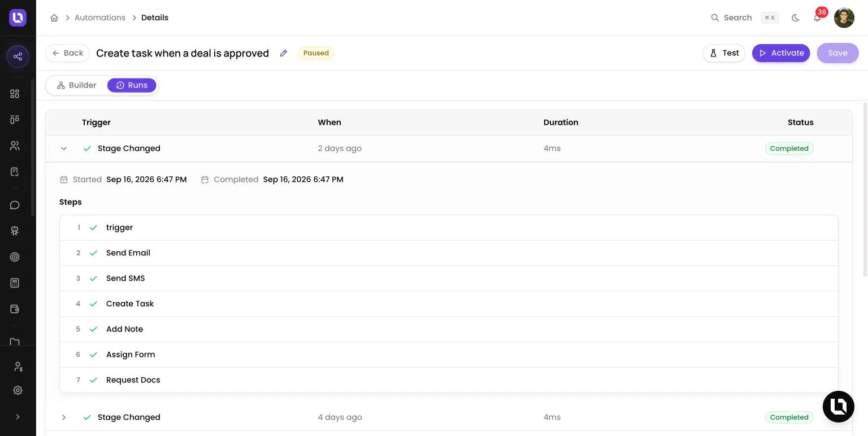Screen dimensions: 868x436
Task: Expand the sidebar with bottom arrow
Action: pyautogui.click(x=18, y=417)
